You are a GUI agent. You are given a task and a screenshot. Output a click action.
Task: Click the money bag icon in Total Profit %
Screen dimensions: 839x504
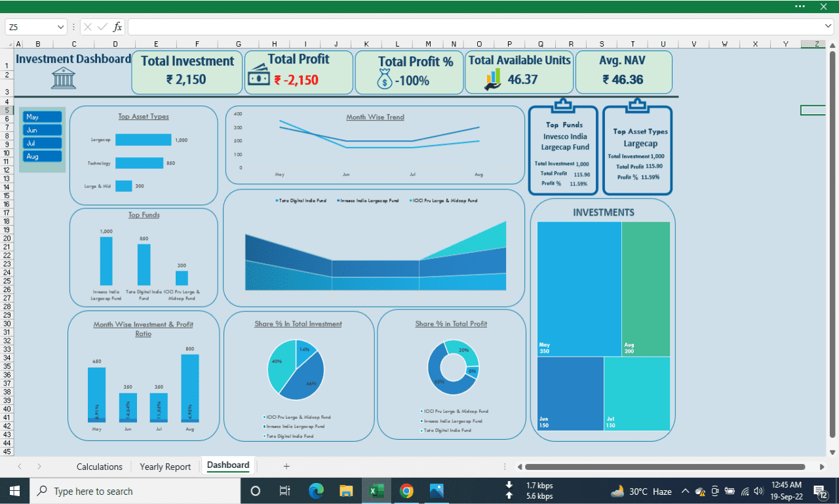pyautogui.click(x=385, y=80)
